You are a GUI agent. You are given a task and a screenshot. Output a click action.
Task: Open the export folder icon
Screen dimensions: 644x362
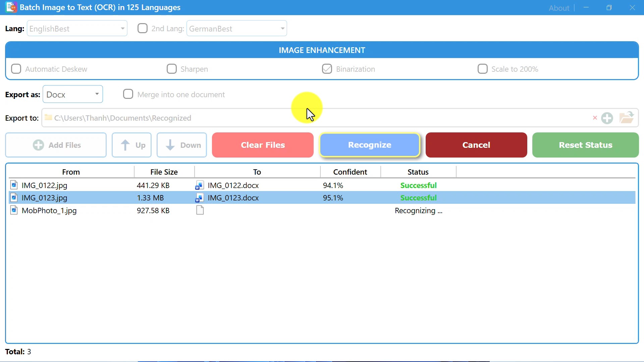(x=626, y=118)
